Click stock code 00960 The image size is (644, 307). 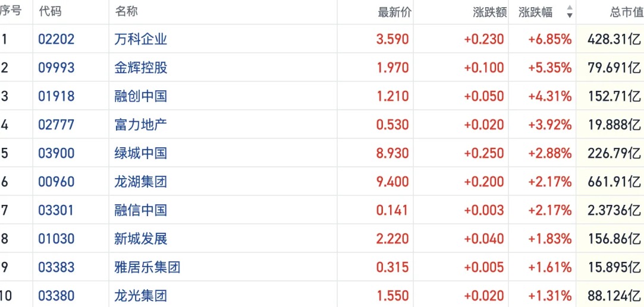click(x=56, y=182)
